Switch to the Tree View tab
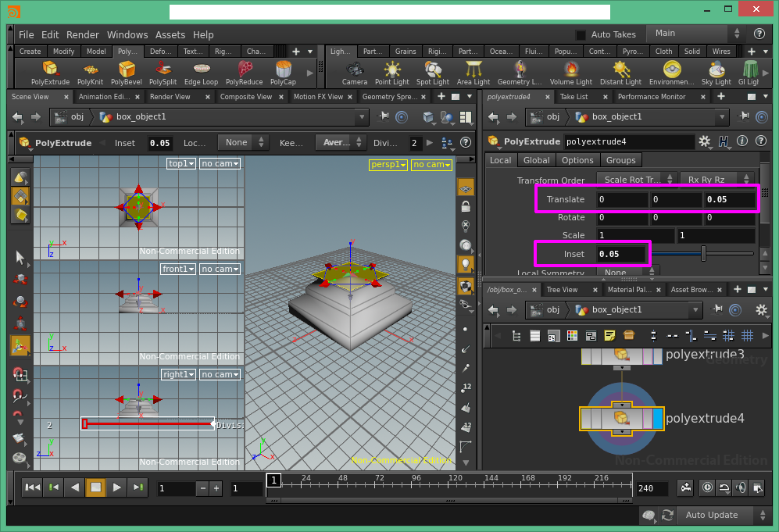This screenshot has width=779, height=532. [x=562, y=290]
